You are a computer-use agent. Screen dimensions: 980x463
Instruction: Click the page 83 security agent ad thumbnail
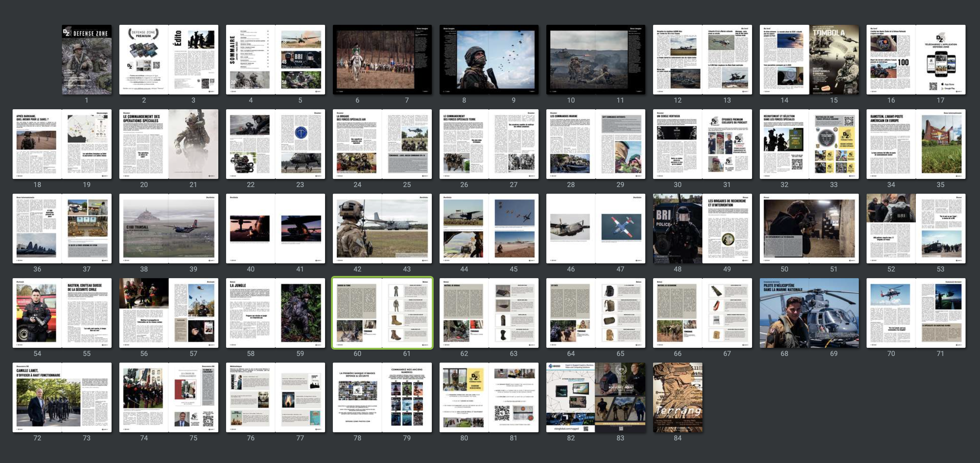(620, 397)
